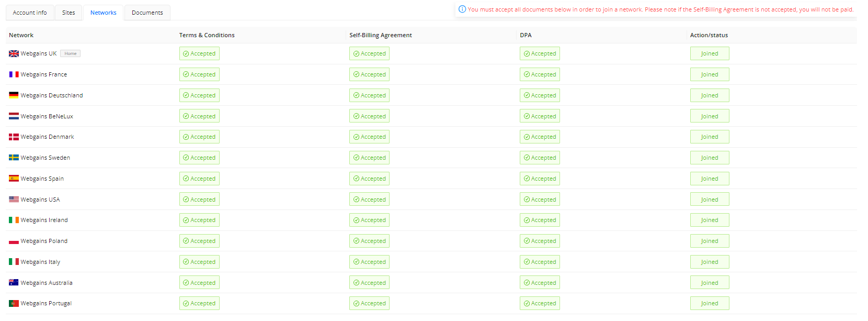The height and width of the screenshot is (321, 868).
Task: Click the Webgains Denmark flag icon
Action: (14, 137)
